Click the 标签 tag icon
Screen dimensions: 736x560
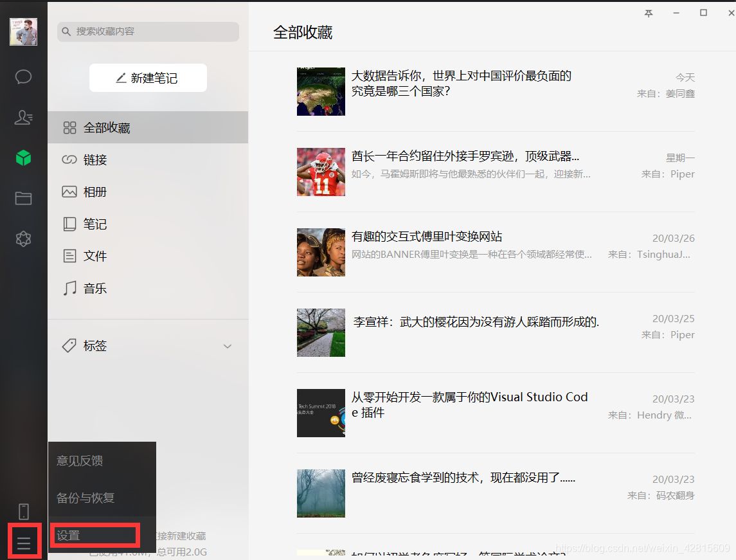(69, 345)
